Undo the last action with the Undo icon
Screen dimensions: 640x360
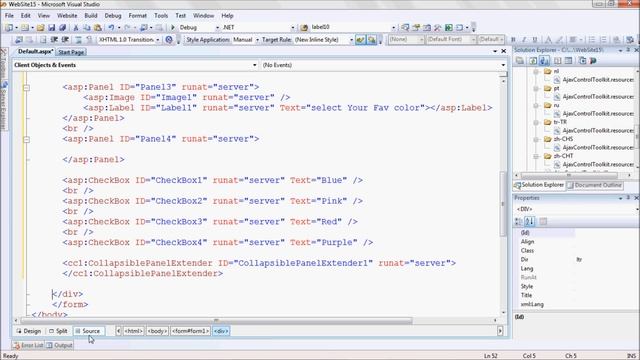click(111, 28)
